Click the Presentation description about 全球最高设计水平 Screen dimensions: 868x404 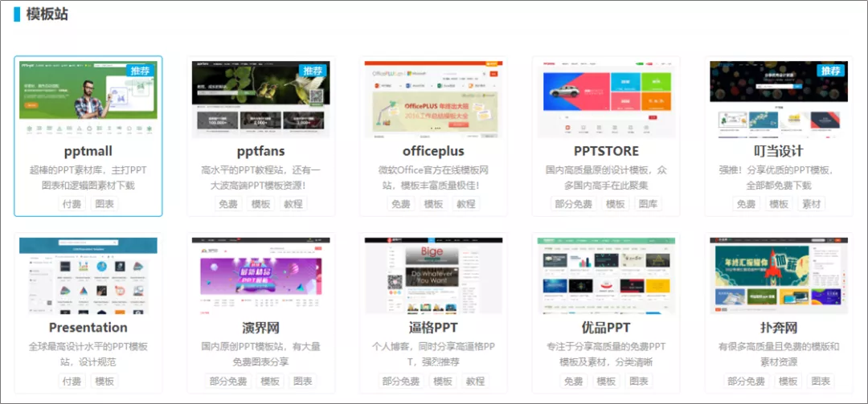click(88, 355)
